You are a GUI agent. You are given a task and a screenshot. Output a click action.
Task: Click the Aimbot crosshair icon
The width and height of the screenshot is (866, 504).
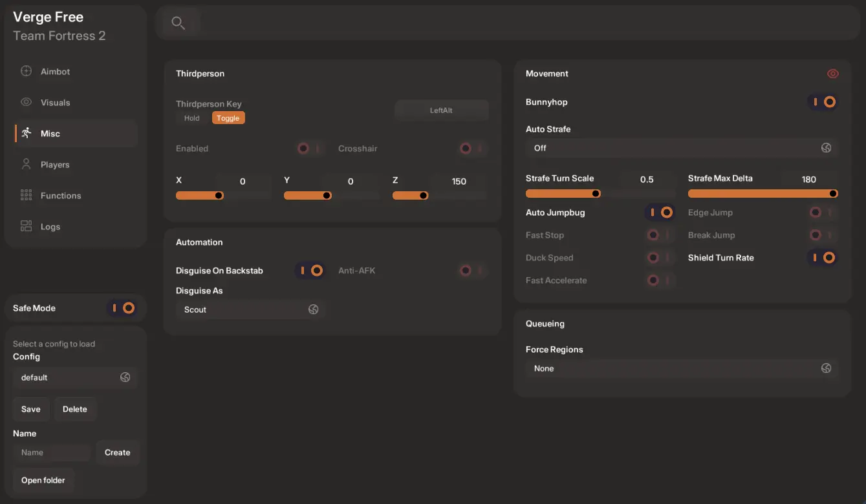tap(26, 71)
